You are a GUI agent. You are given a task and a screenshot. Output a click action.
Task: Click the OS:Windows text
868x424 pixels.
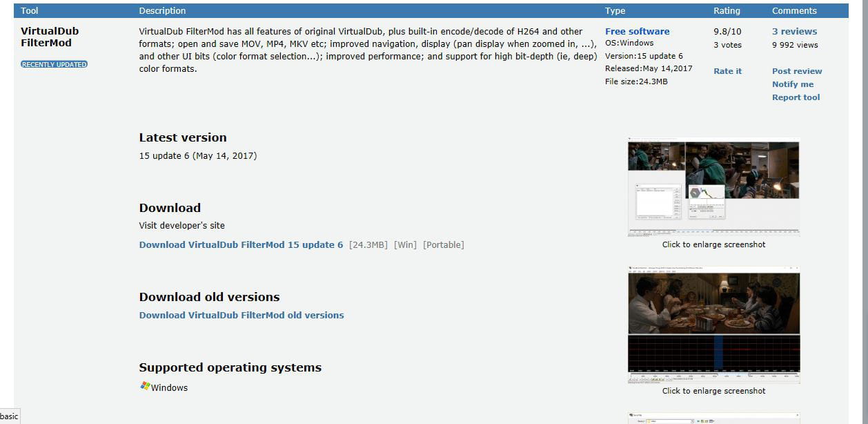[x=629, y=44]
